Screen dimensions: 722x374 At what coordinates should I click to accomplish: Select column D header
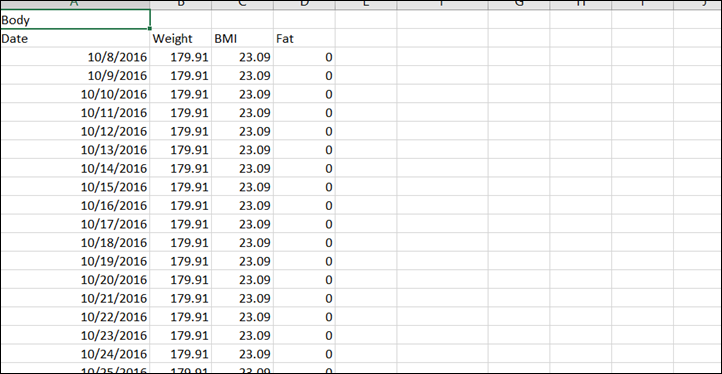(304, 4)
